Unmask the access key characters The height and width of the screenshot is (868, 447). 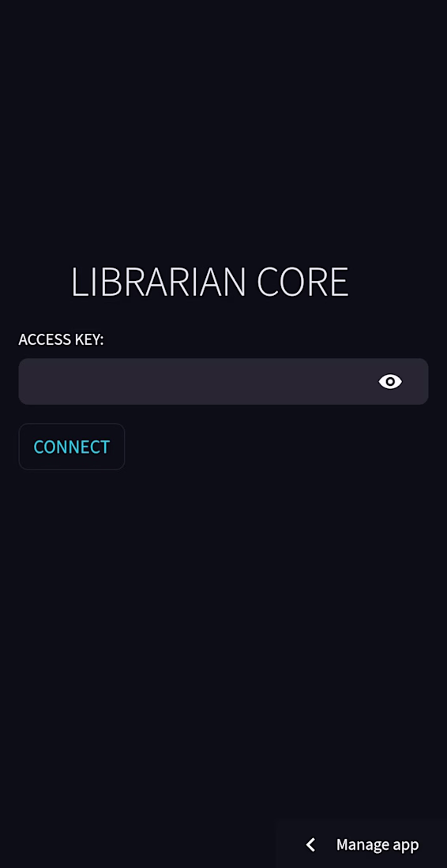[390, 381]
